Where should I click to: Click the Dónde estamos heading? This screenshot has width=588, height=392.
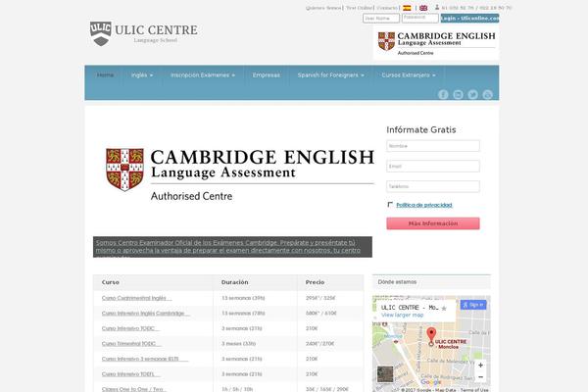click(397, 281)
